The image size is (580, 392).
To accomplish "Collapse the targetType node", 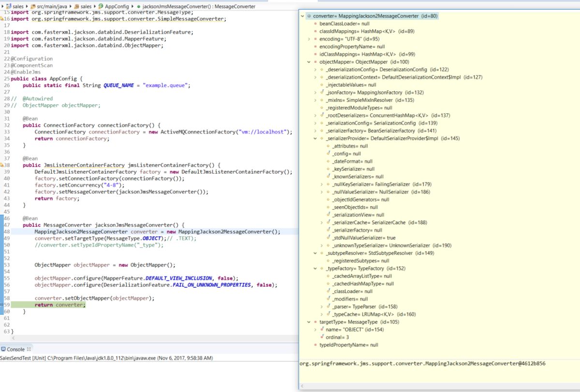I will (309, 322).
